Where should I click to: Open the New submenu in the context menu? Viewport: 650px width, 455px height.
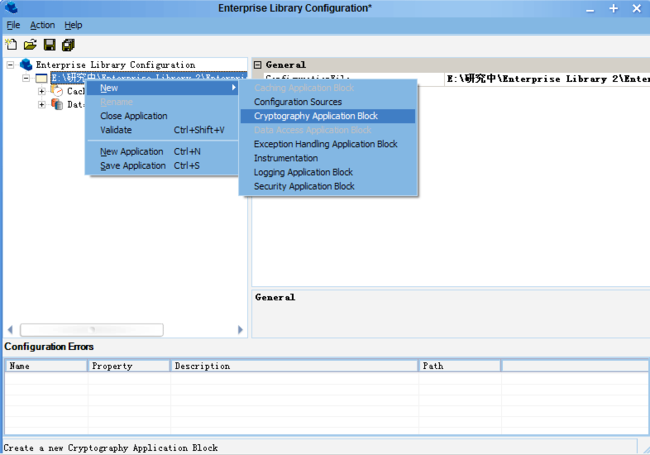point(162,88)
